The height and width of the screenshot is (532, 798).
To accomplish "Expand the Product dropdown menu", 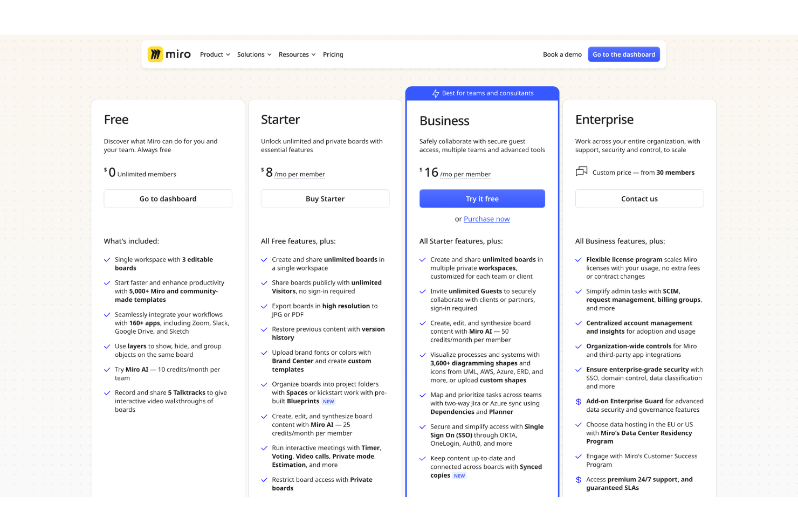I will click(x=215, y=54).
